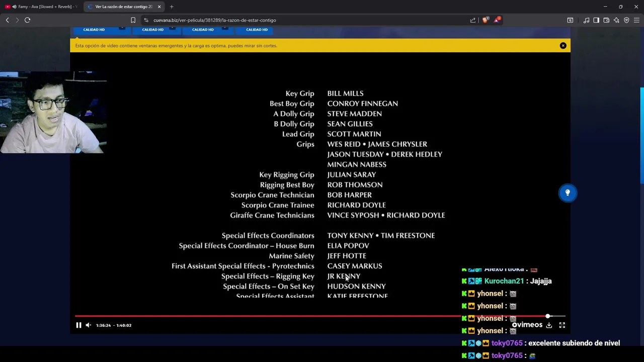Go back to the previous page
The width and height of the screenshot is (644, 362).
pyautogui.click(x=7, y=20)
